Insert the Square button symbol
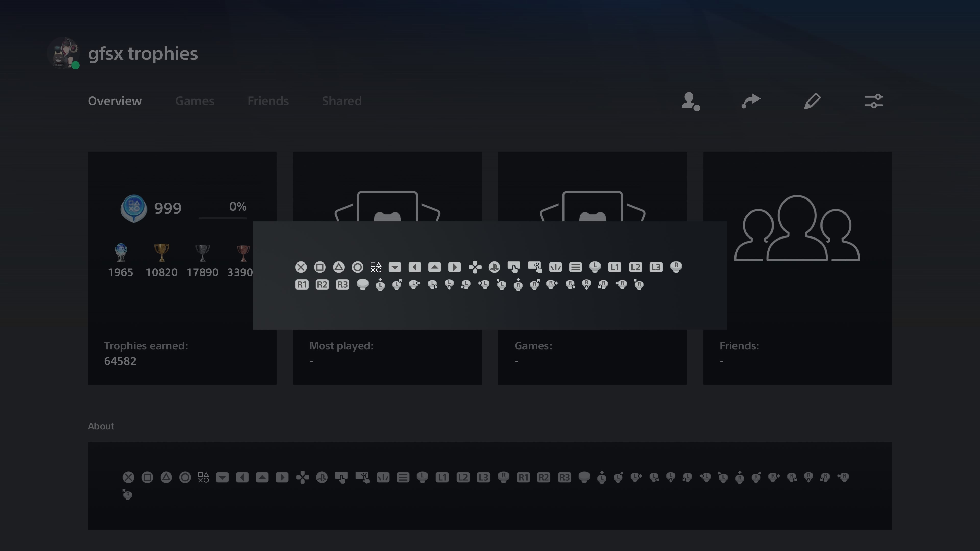 pyautogui.click(x=320, y=267)
